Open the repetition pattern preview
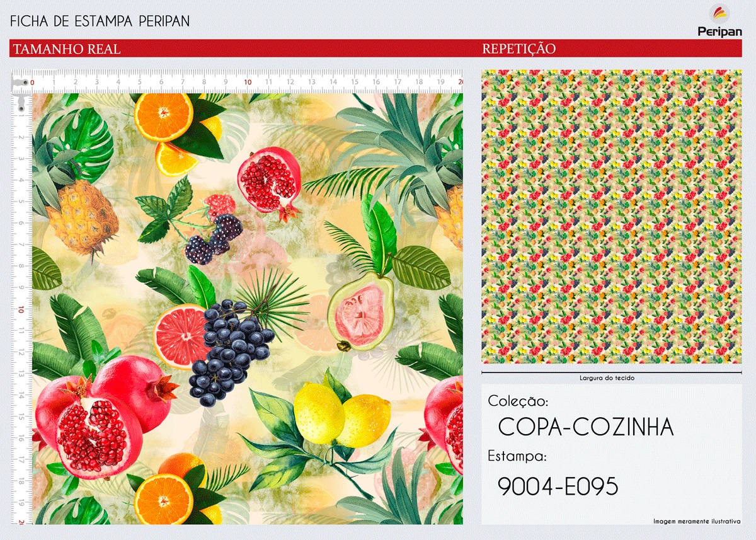Image resolution: width=756 pixels, height=540 pixels. [611, 216]
